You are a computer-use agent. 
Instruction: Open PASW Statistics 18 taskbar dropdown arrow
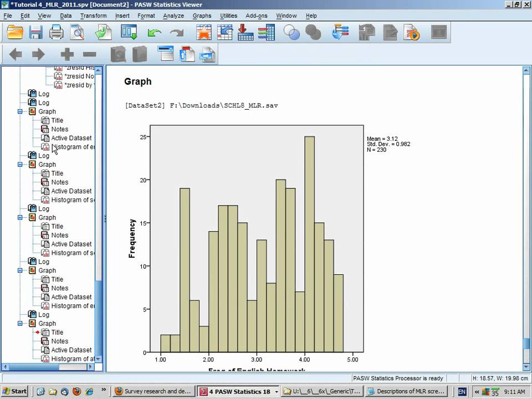point(277,392)
